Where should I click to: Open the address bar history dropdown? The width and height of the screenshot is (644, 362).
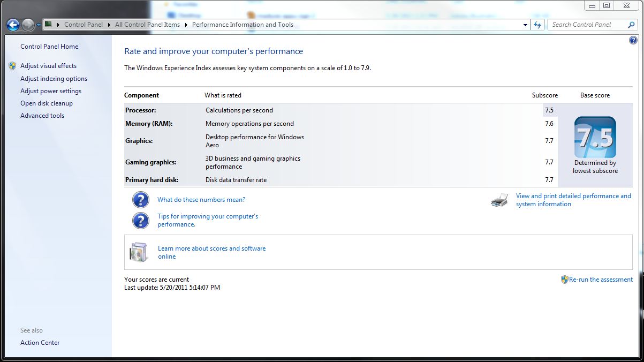(526, 25)
